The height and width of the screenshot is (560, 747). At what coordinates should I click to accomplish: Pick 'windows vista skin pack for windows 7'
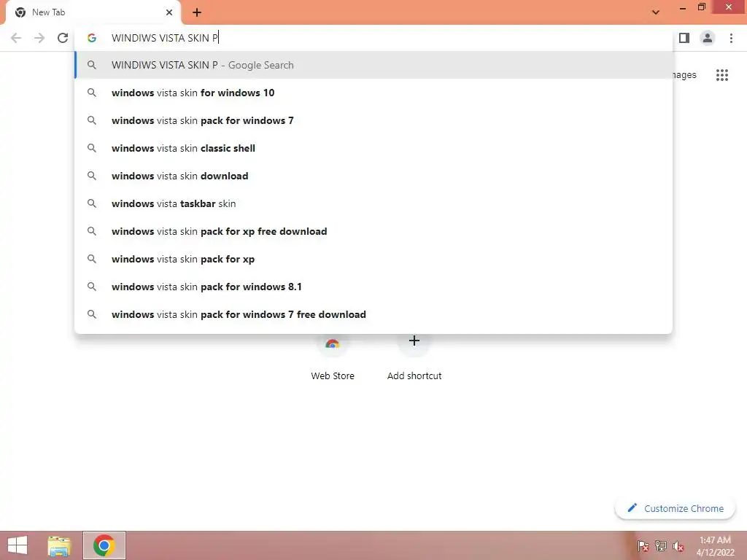[374, 120]
